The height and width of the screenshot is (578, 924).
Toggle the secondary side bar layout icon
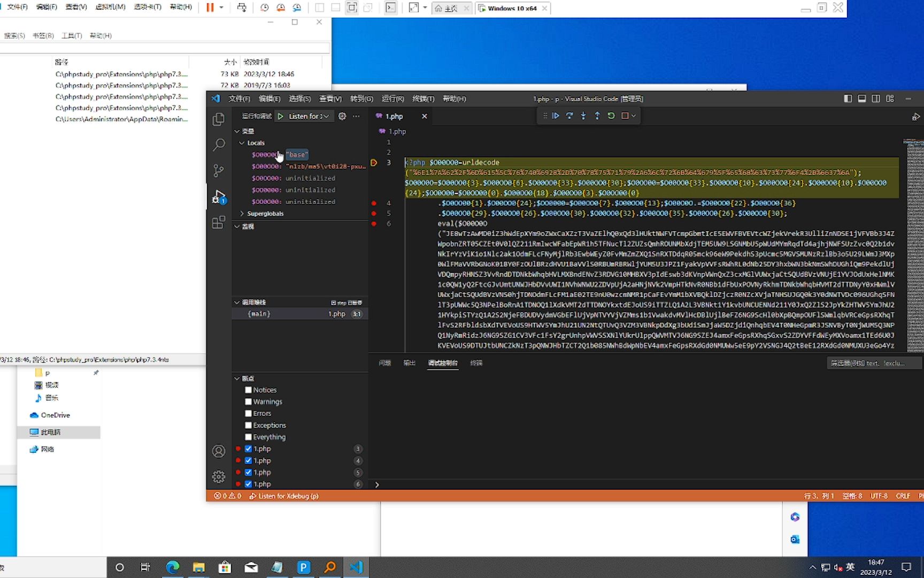[876, 98]
